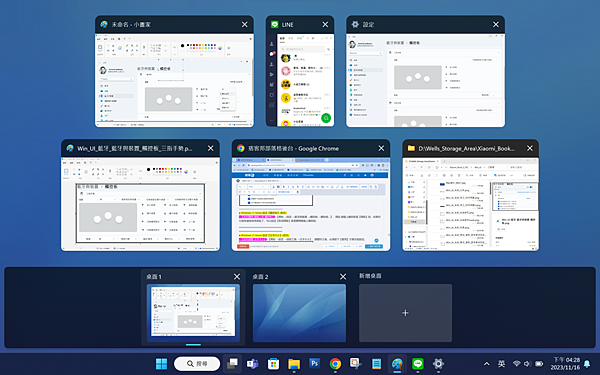
Task: Click the LINE icon in window title
Action: click(274, 24)
